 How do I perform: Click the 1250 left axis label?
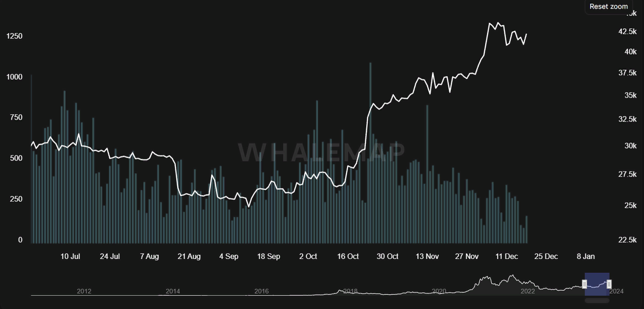pyautogui.click(x=14, y=36)
